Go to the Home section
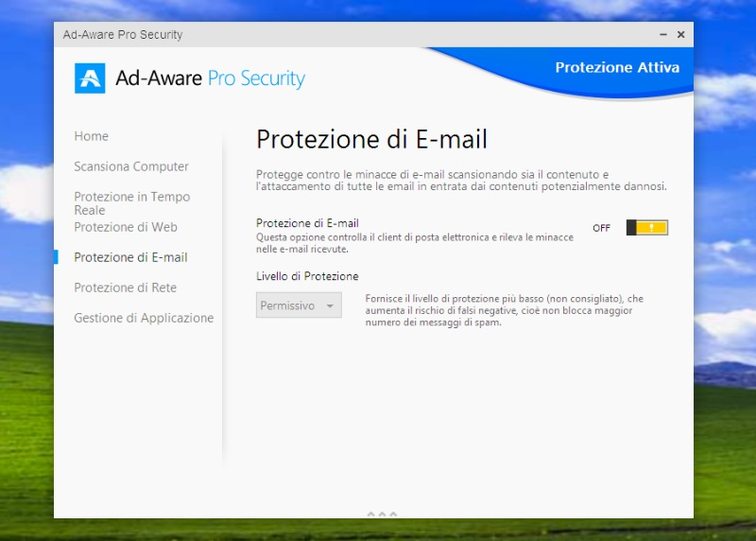The image size is (756, 541). [92, 136]
